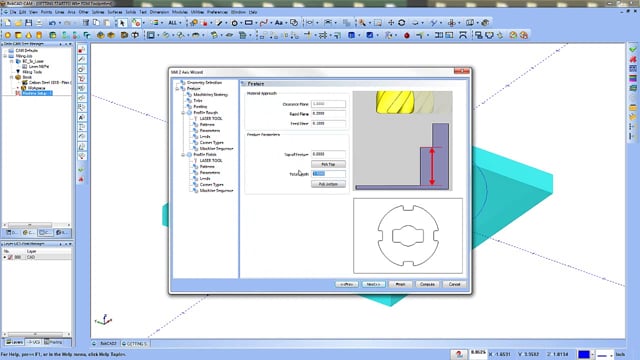Open the Solids menu

tap(131, 12)
